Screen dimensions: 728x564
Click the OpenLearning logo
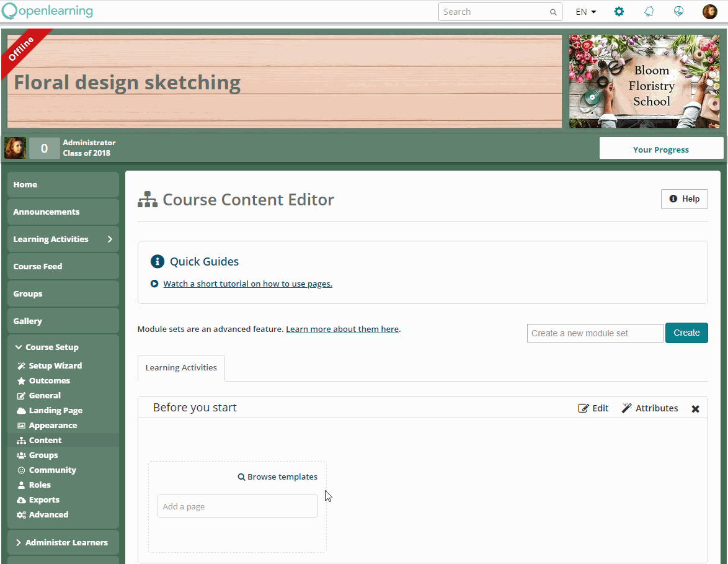pos(47,11)
